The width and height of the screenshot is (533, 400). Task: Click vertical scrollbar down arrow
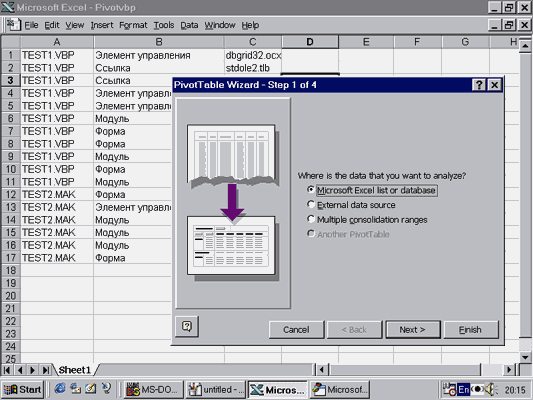click(x=526, y=357)
